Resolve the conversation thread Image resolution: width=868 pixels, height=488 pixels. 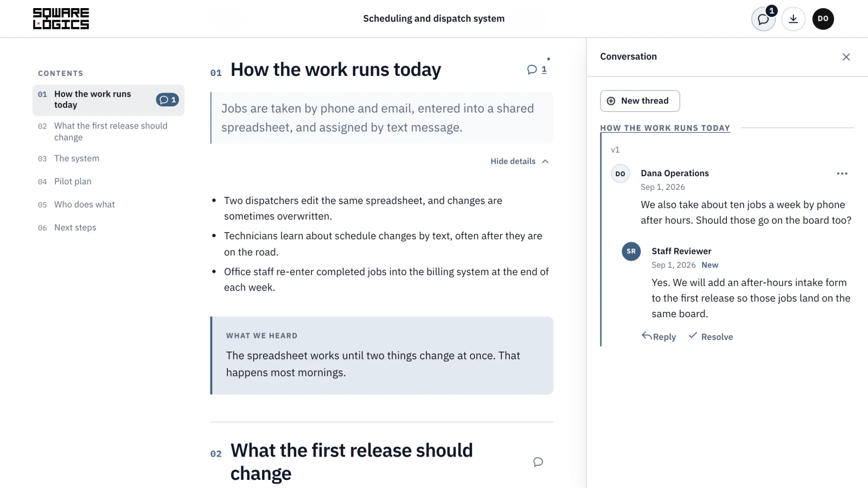point(711,337)
